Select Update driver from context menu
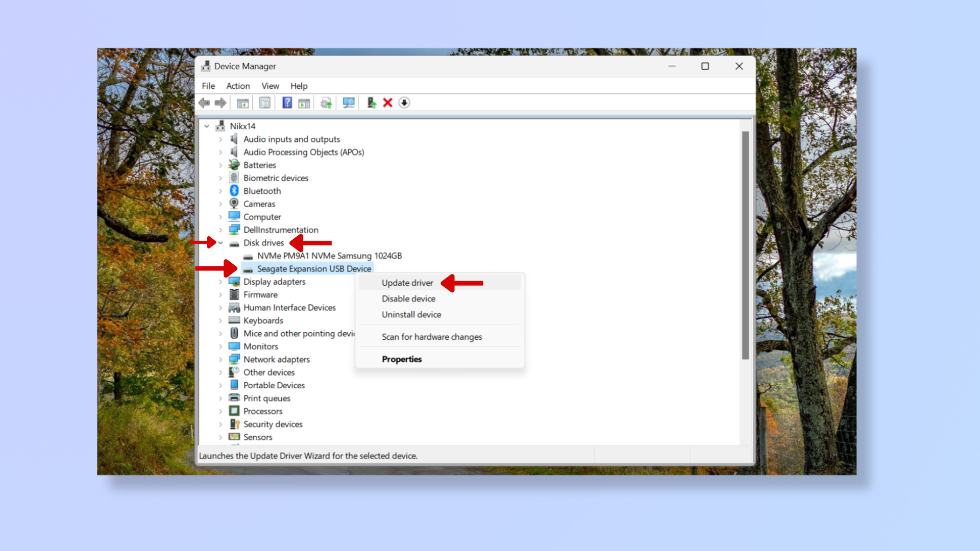 pyautogui.click(x=407, y=283)
